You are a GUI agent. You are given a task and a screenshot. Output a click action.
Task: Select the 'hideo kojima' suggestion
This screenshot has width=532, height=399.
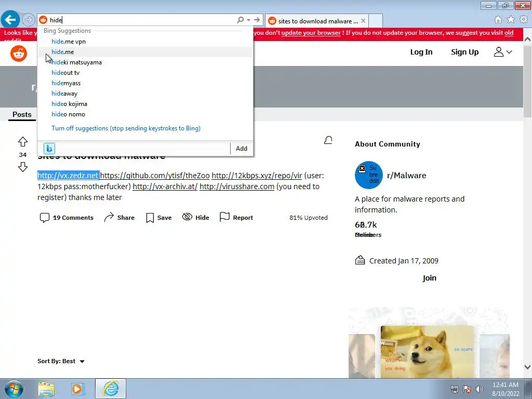pyautogui.click(x=145, y=104)
